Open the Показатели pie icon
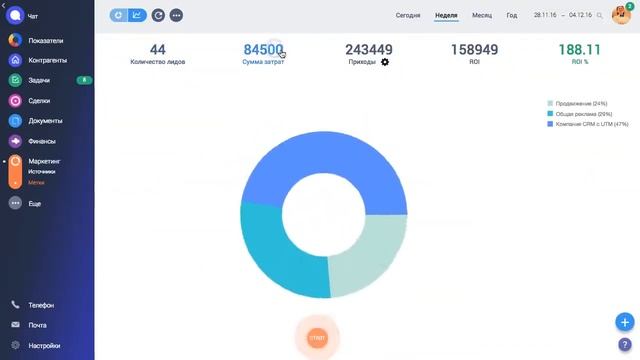 15,40
